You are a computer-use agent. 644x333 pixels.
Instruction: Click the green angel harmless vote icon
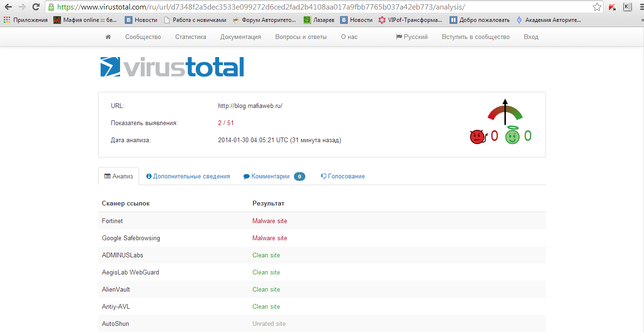pyautogui.click(x=512, y=136)
